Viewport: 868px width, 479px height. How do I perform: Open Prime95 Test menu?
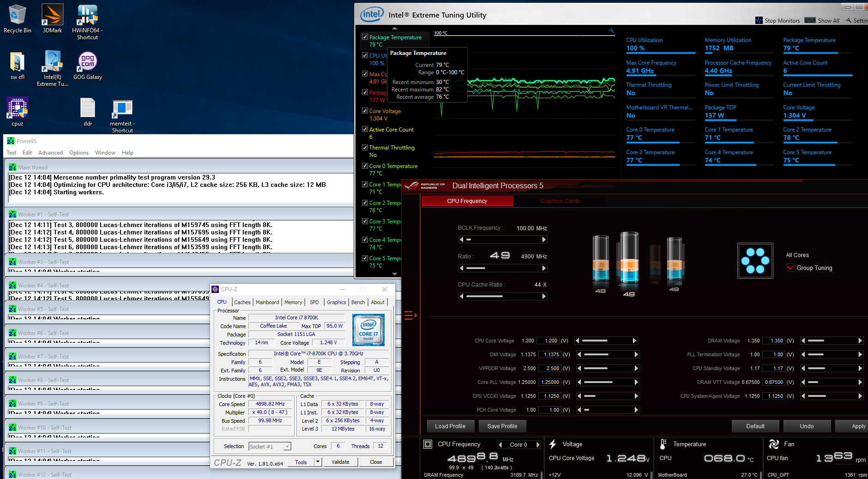pyautogui.click(x=11, y=153)
